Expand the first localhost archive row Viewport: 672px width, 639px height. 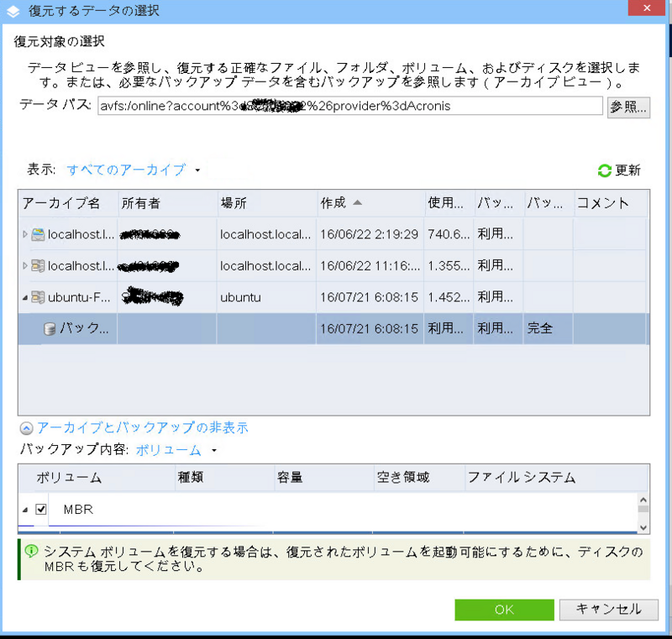(x=24, y=234)
